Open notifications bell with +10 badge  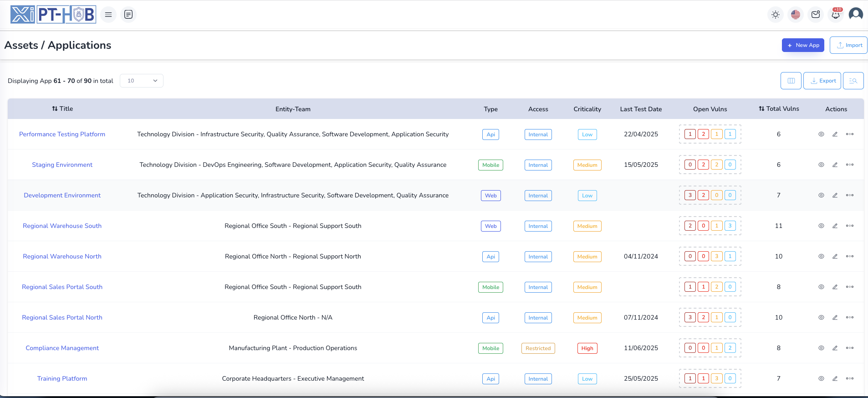tap(836, 15)
